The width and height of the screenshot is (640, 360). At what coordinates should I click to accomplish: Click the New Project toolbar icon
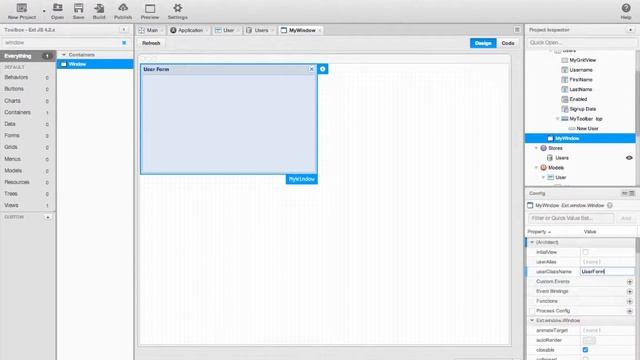(22, 8)
